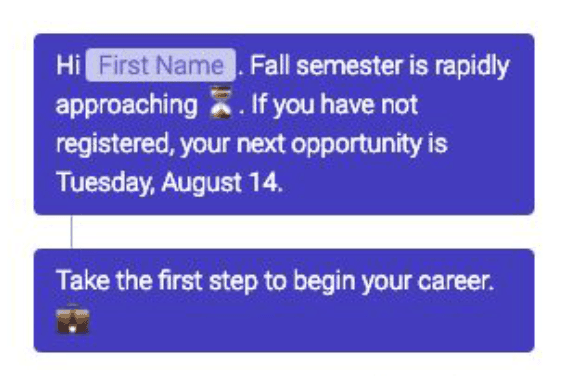Viewport: 574px width, 376px height.
Task: Click the word 'opportunity'
Action: [356, 144]
